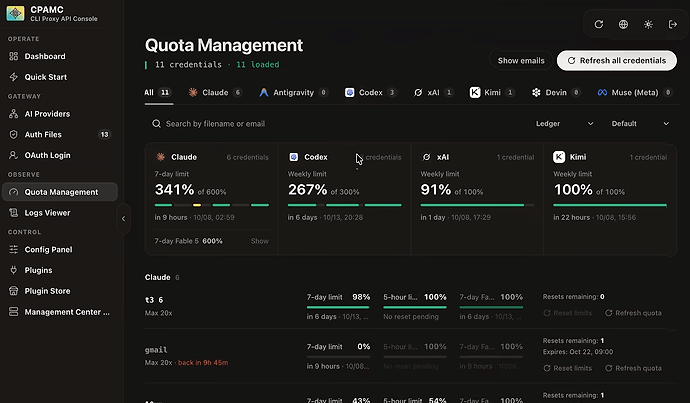Screen dimensions: 690x403
Task: Click the logout icon
Action: pos(673,24)
